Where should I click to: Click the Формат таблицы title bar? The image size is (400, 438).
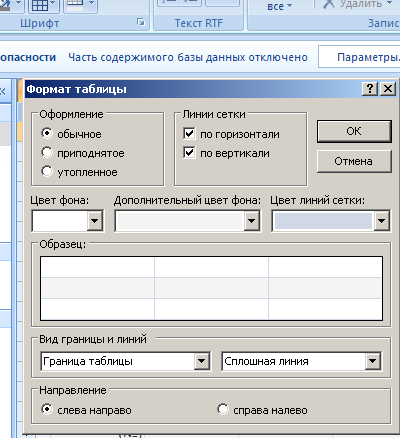pyautogui.click(x=193, y=89)
